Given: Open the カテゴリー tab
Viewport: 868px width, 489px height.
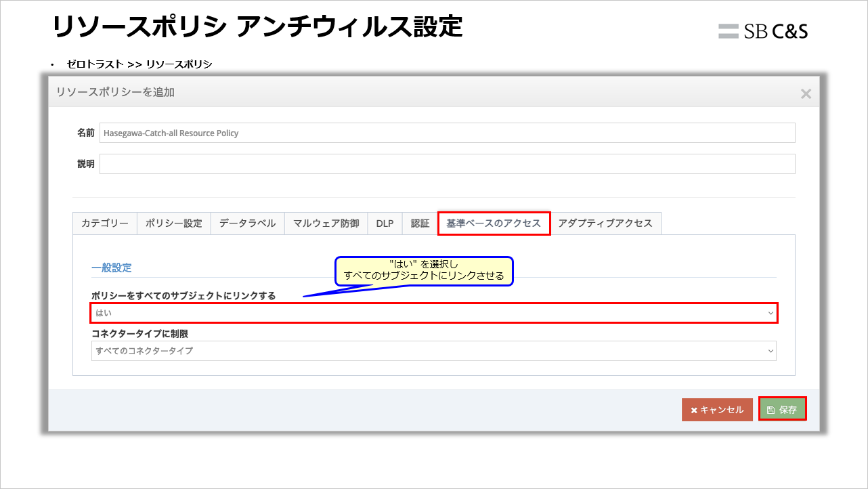Looking at the screenshot, I should coord(105,224).
